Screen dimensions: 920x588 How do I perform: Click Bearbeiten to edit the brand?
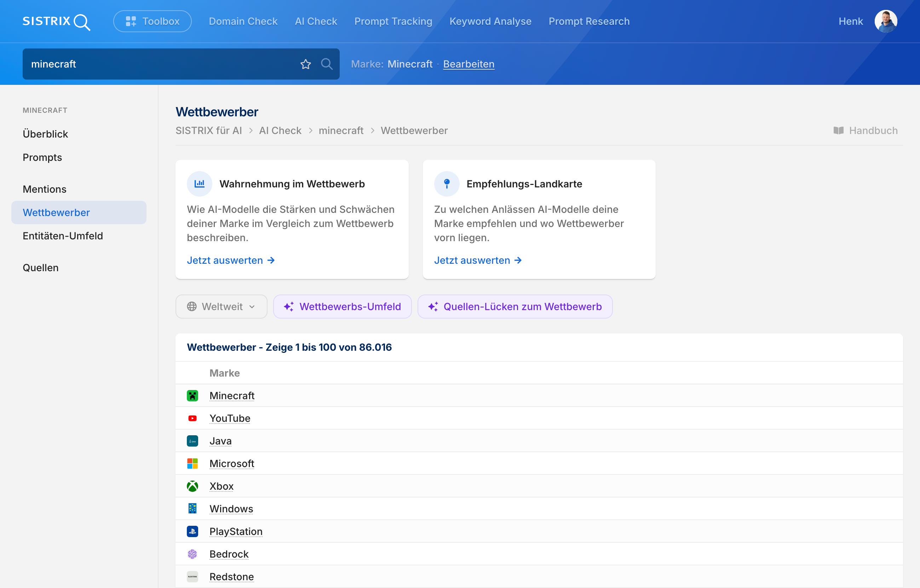469,64
